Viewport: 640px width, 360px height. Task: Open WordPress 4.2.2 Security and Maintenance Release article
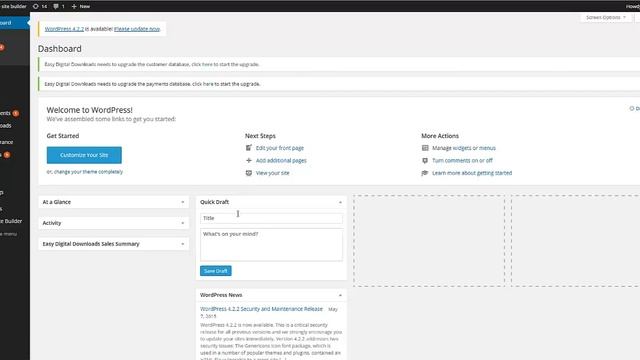[x=261, y=309]
